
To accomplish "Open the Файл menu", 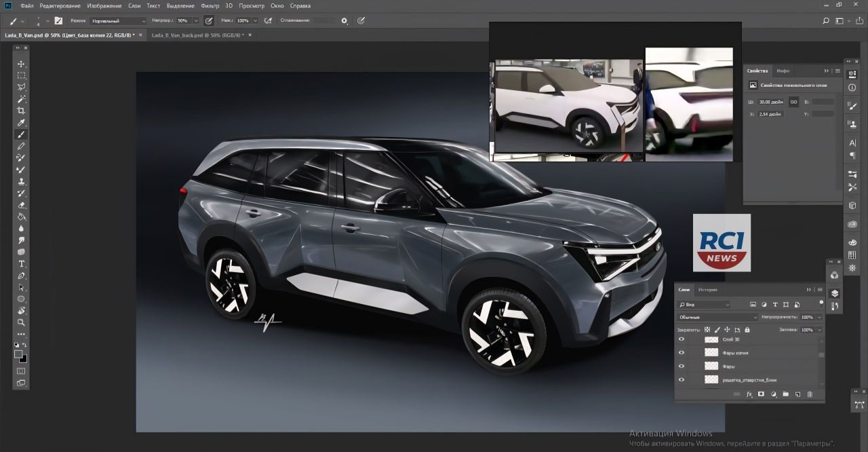I will pyautogui.click(x=26, y=5).
